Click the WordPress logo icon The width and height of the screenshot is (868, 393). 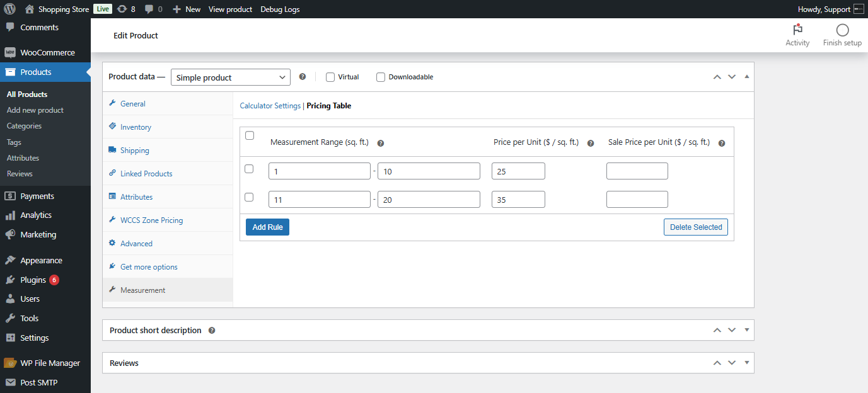click(x=10, y=9)
